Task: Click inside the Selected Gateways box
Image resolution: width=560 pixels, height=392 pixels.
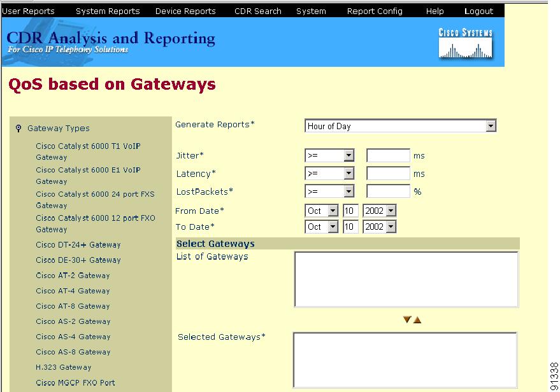Action: pos(405,360)
